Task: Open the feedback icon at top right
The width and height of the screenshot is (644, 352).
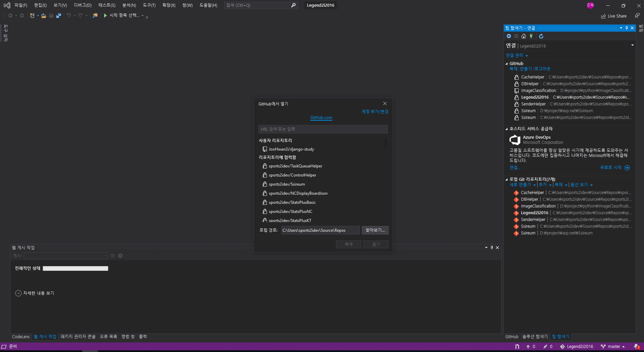Action: (x=637, y=15)
